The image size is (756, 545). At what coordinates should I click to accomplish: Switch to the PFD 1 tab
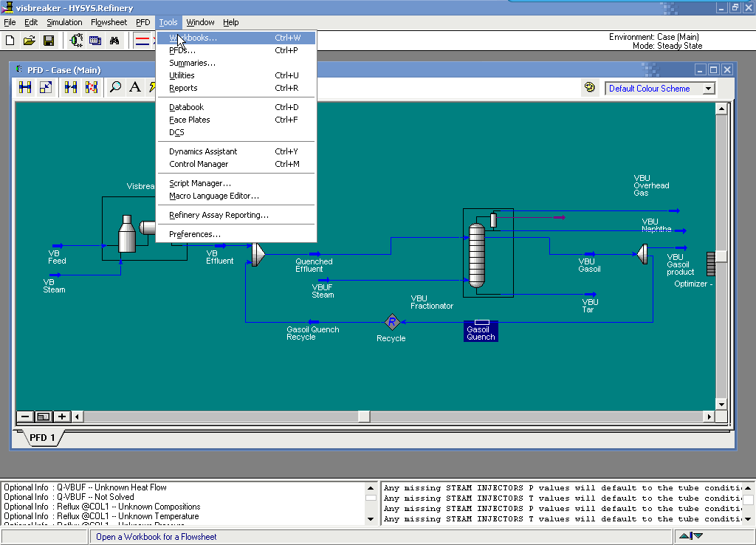tap(42, 437)
